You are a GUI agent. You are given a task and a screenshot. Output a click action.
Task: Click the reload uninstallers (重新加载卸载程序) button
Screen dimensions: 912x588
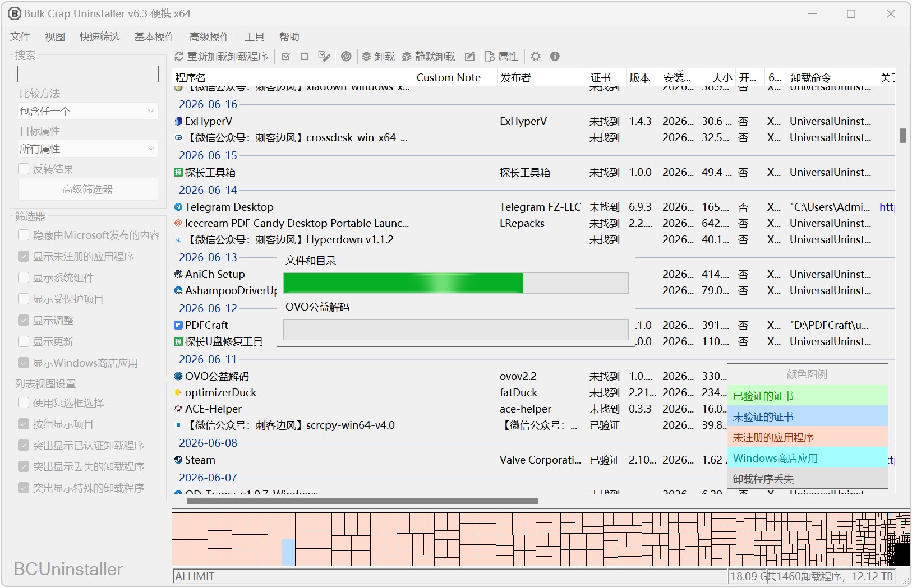click(222, 57)
